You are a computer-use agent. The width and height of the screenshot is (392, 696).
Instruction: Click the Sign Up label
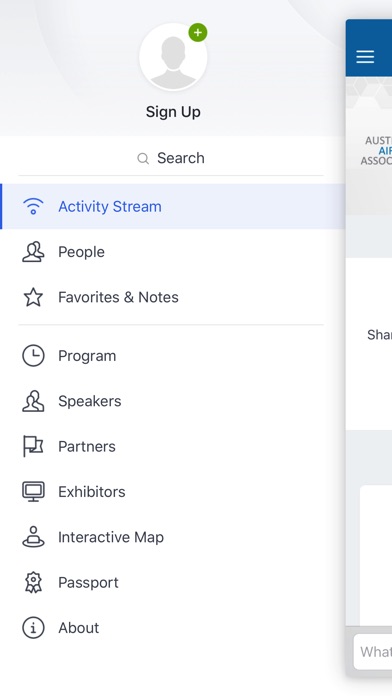[173, 112]
